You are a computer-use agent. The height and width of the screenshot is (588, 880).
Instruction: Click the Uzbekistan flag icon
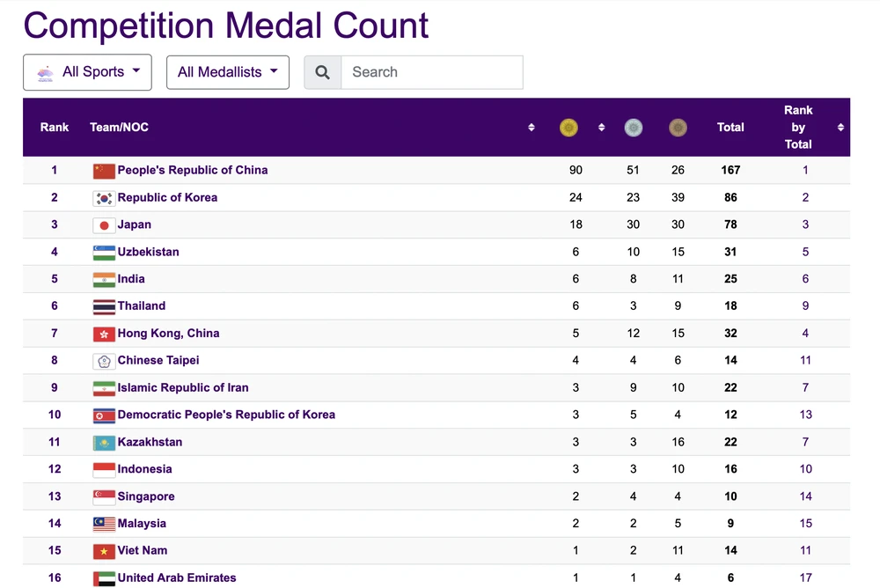point(104,253)
